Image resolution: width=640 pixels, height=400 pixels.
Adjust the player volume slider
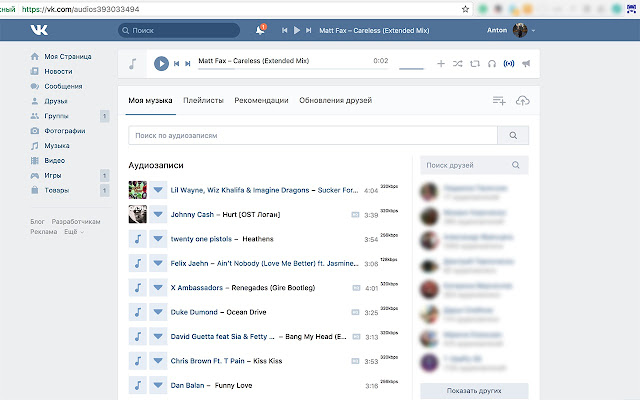411,68
